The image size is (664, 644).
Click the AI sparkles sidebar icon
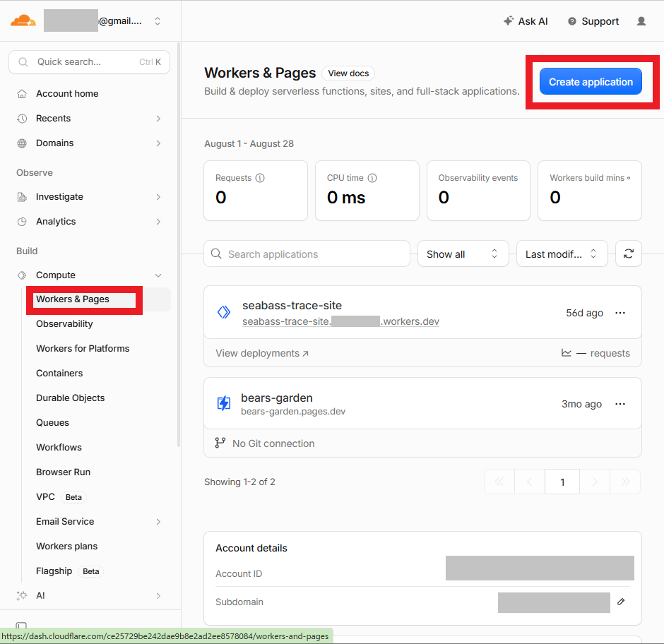(x=22, y=596)
